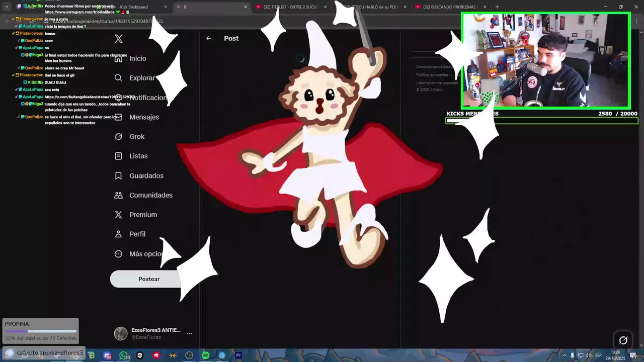
Task: Open the tab search dropdown arrow
Action: (7, 7)
